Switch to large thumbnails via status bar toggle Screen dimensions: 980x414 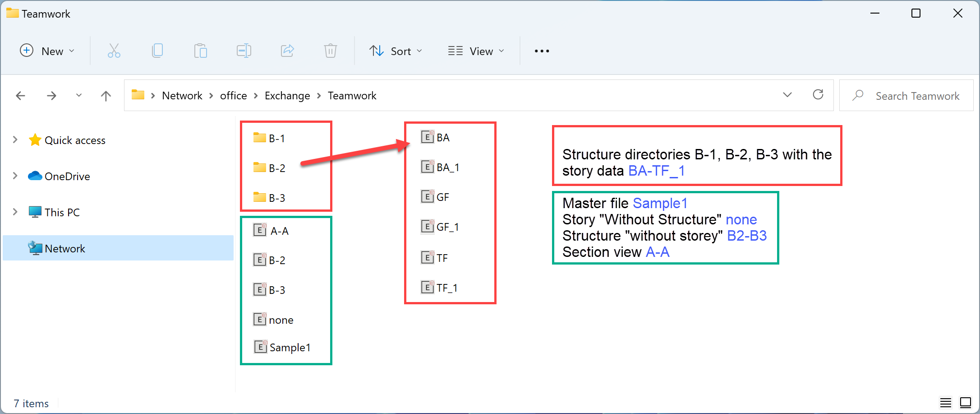coord(966,402)
